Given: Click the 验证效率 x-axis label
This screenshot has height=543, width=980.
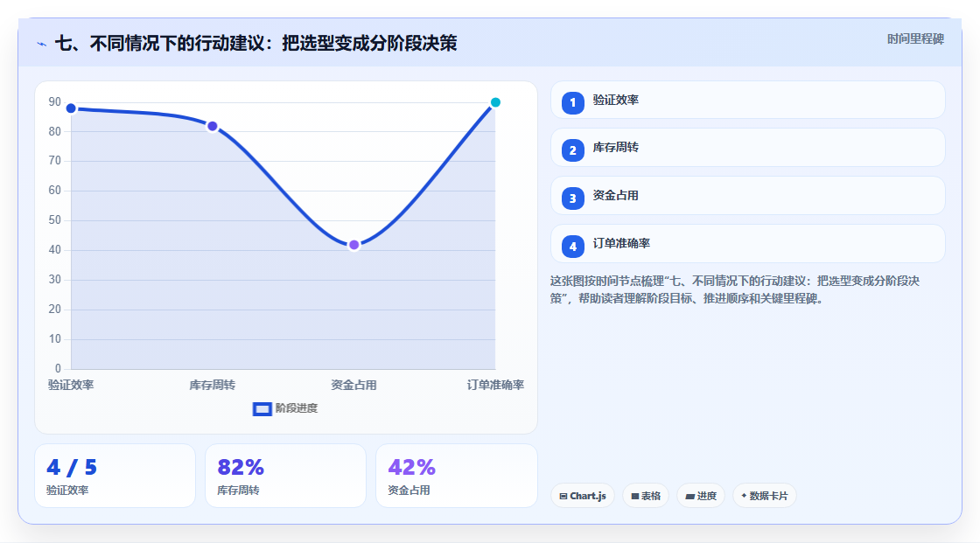Looking at the screenshot, I should tap(71, 385).
